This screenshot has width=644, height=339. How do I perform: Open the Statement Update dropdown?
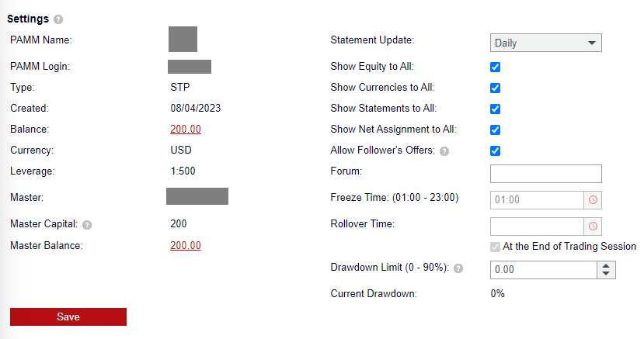(546, 43)
